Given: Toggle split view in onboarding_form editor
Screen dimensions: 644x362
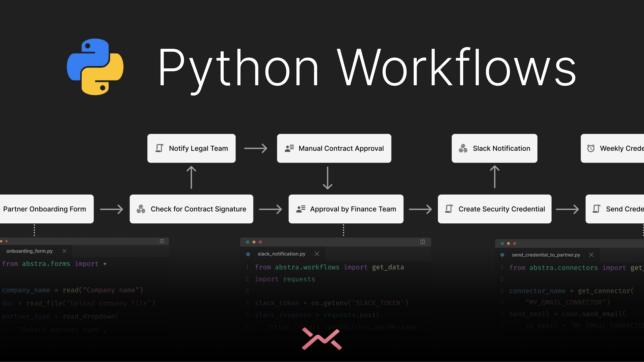Looking at the screenshot, I should click(162, 241).
